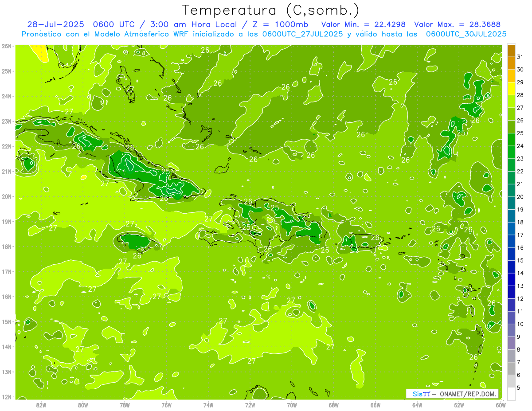Click the 'Temperatura (C,somb.)' map title
The height and width of the screenshot is (411, 532).
(271, 11)
